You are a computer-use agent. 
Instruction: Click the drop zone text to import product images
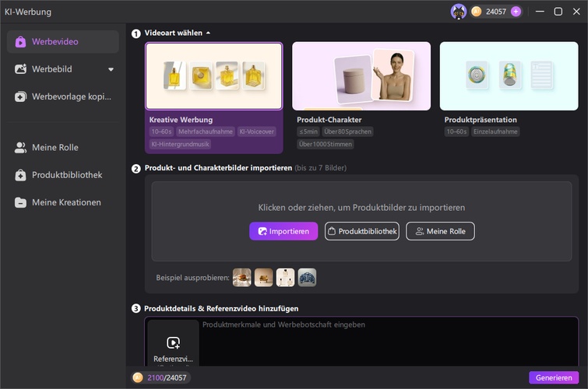point(361,208)
